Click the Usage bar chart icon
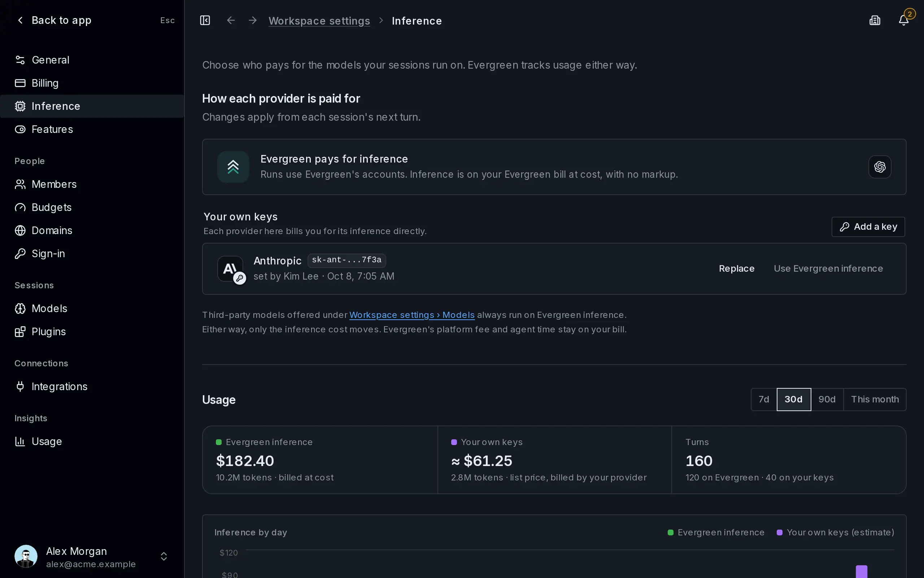The image size is (924, 578). [20, 441]
